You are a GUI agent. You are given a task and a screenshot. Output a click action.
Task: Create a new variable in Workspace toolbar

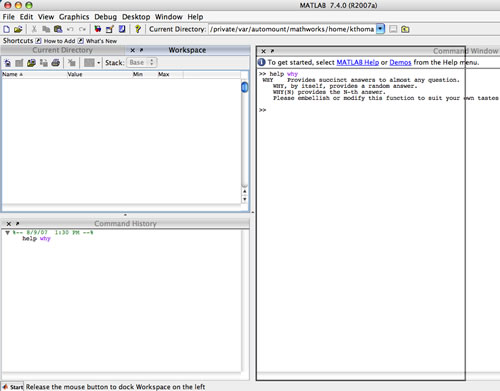coord(7,63)
